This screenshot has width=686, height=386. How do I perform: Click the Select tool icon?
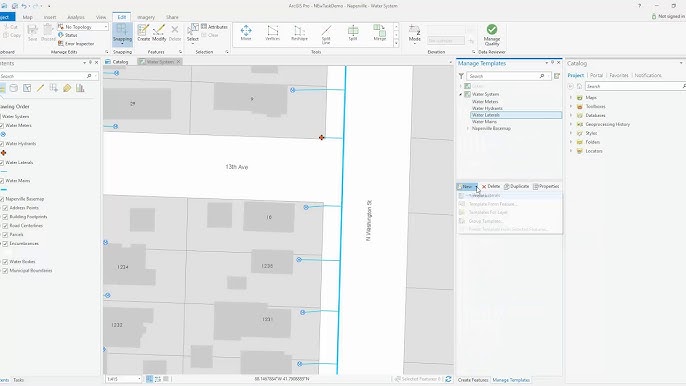pos(192,34)
